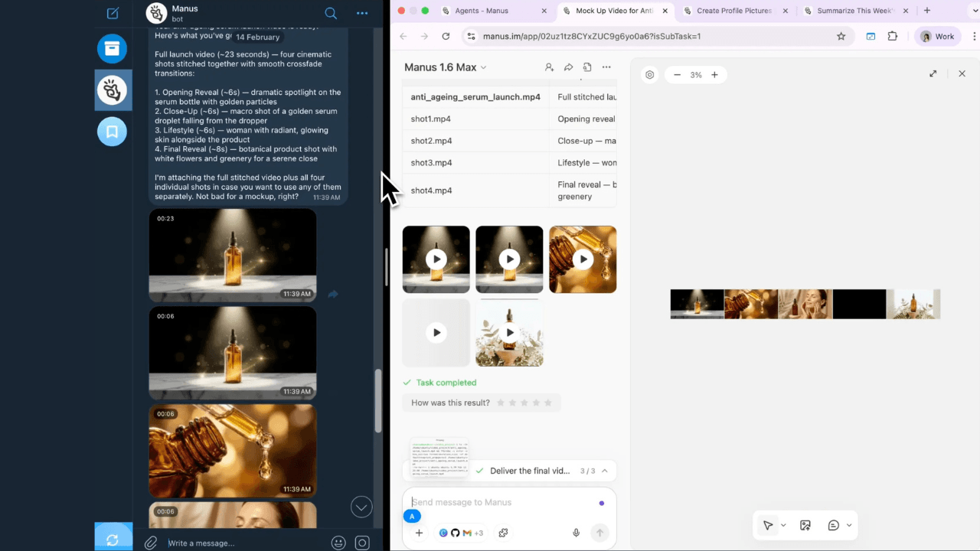Collapse the 'Deliver the final vid...' task list

(x=605, y=471)
